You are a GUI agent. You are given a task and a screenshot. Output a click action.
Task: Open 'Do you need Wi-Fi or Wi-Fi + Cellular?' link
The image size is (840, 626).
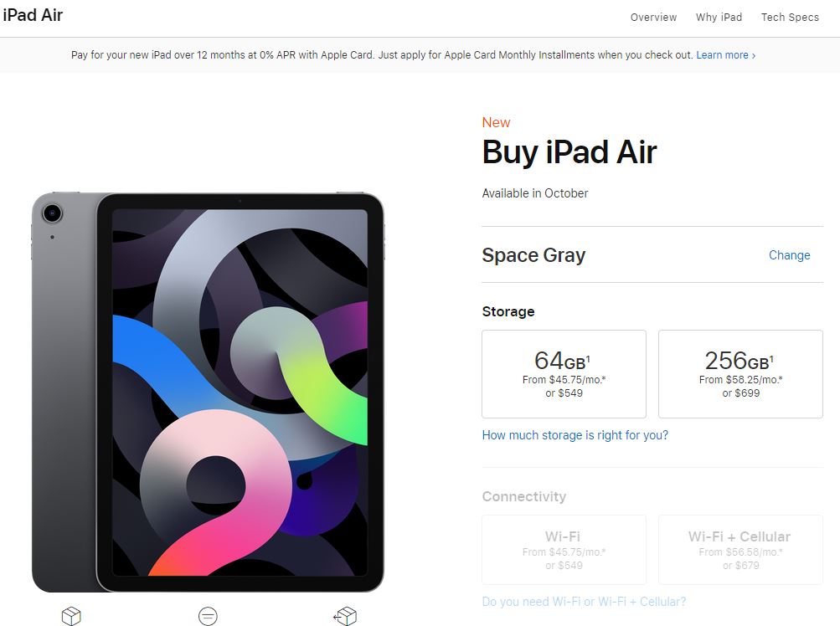[584, 602]
